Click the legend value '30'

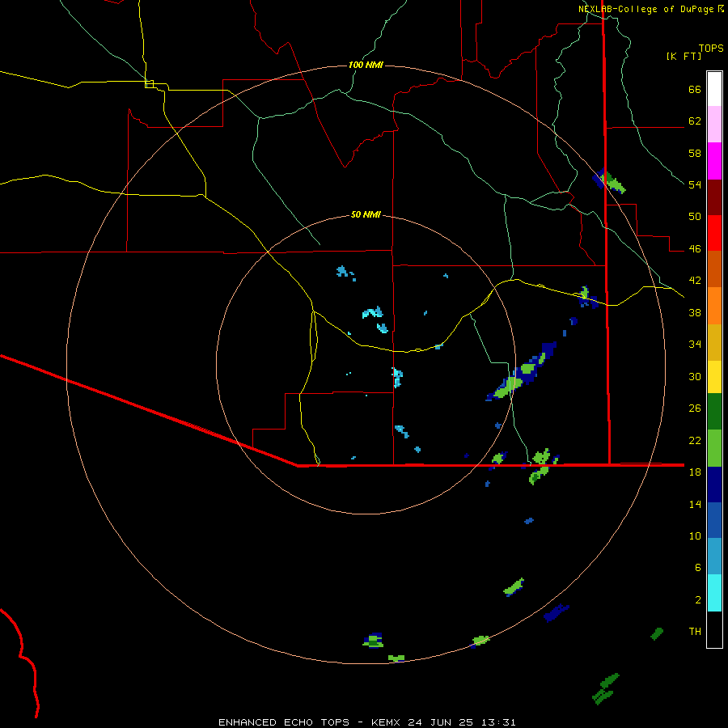tap(695, 376)
